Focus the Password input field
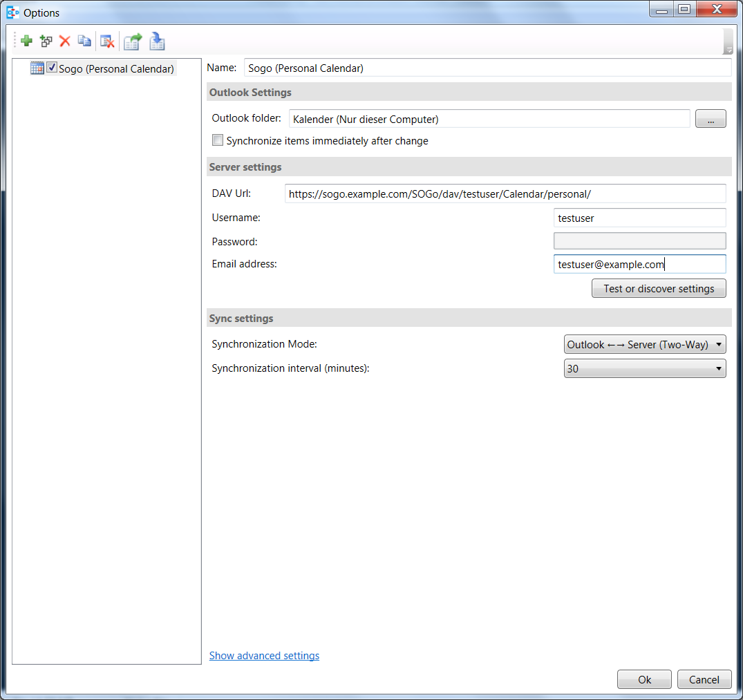Screen dimensions: 743x700 [x=640, y=241]
